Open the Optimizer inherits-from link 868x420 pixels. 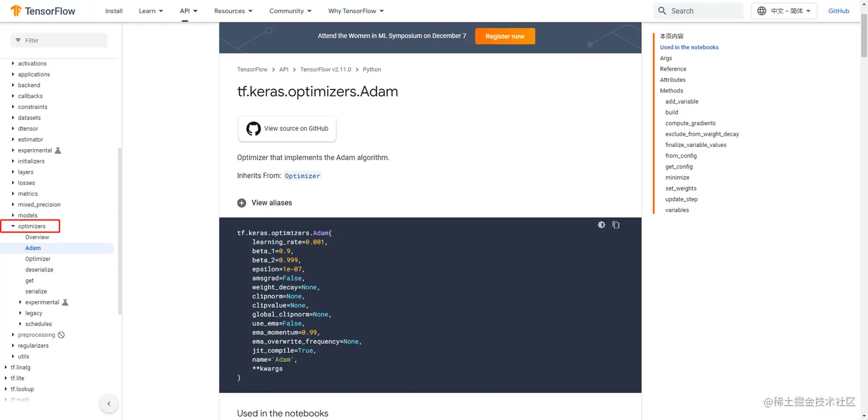[x=303, y=176]
